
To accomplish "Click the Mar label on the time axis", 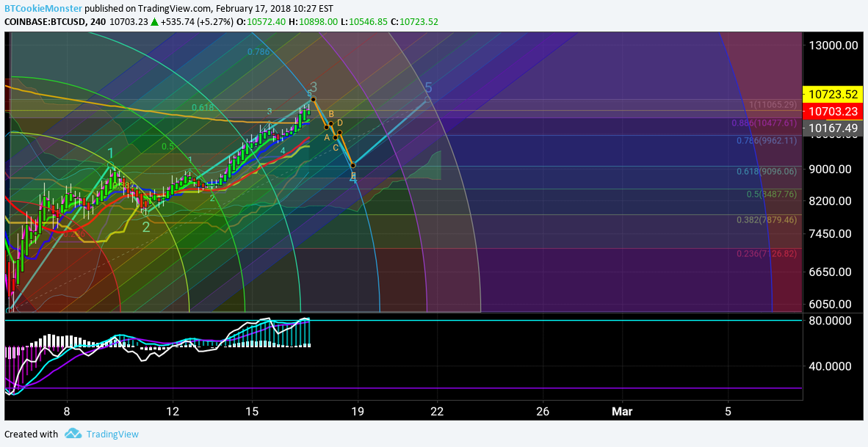I will click(x=622, y=411).
